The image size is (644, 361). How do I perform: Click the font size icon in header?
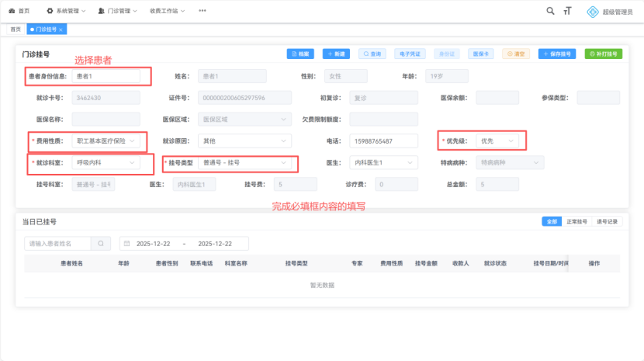pyautogui.click(x=567, y=11)
